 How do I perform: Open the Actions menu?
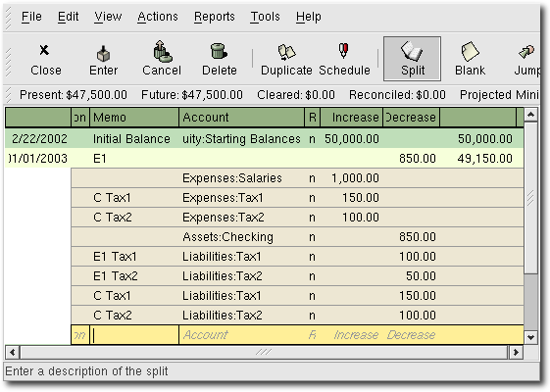158,17
